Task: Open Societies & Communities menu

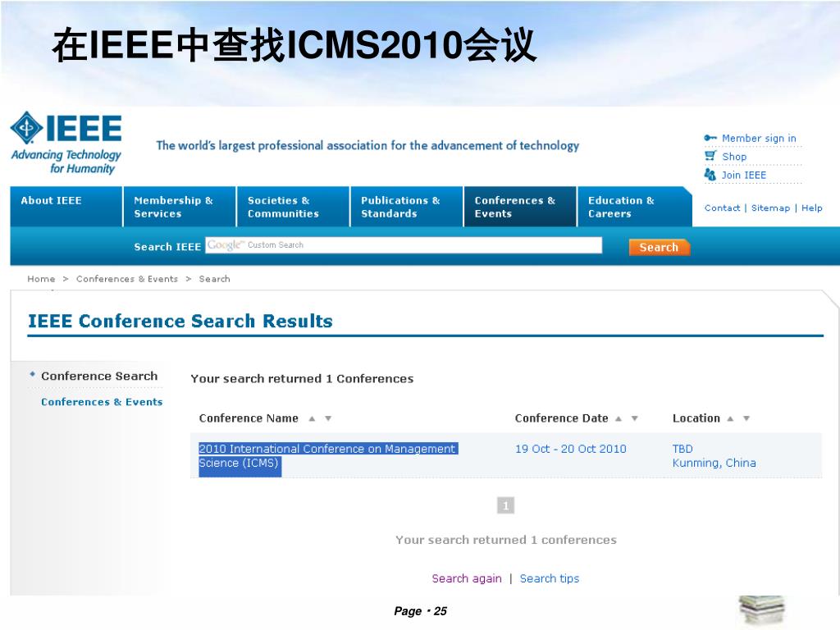Action: (x=294, y=206)
